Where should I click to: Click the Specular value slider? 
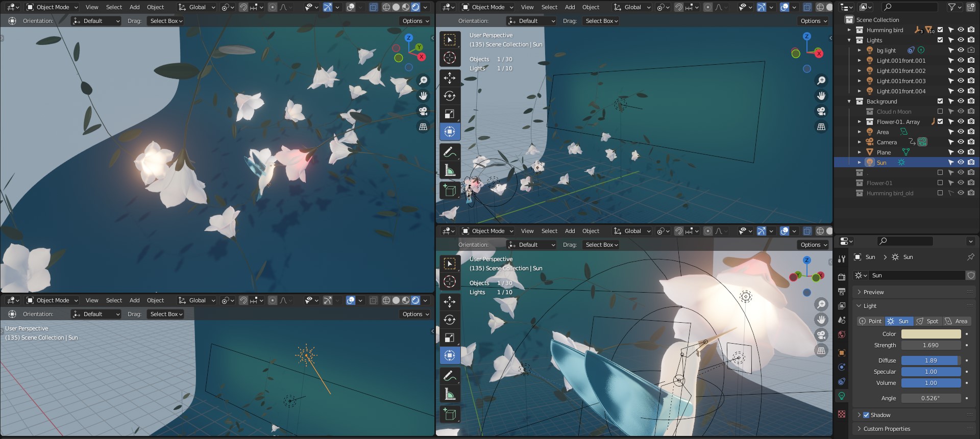[x=931, y=372]
